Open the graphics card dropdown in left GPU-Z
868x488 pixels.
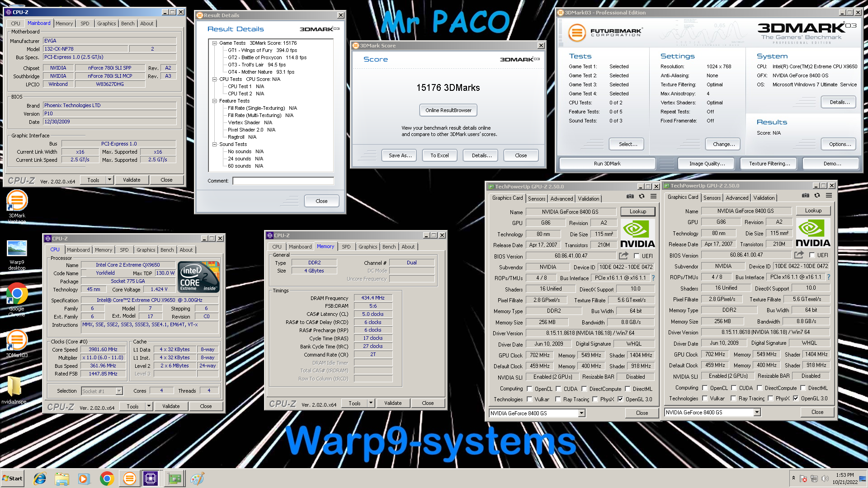click(x=581, y=413)
